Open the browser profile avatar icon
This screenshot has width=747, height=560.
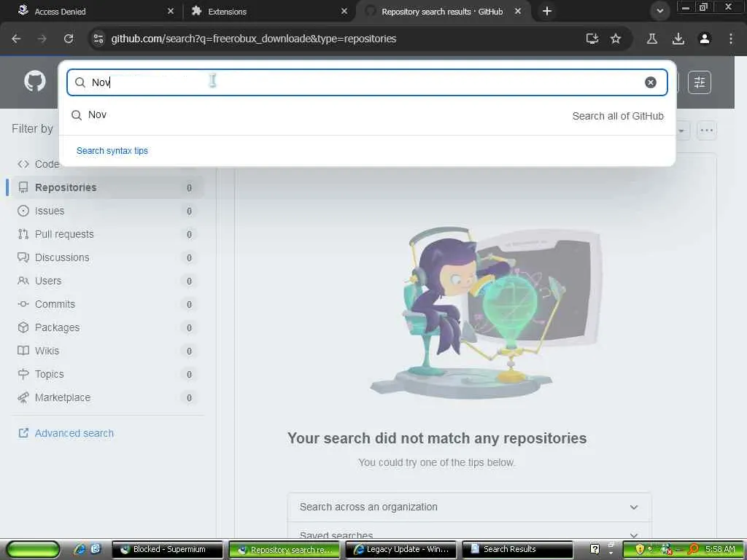[x=705, y=39]
